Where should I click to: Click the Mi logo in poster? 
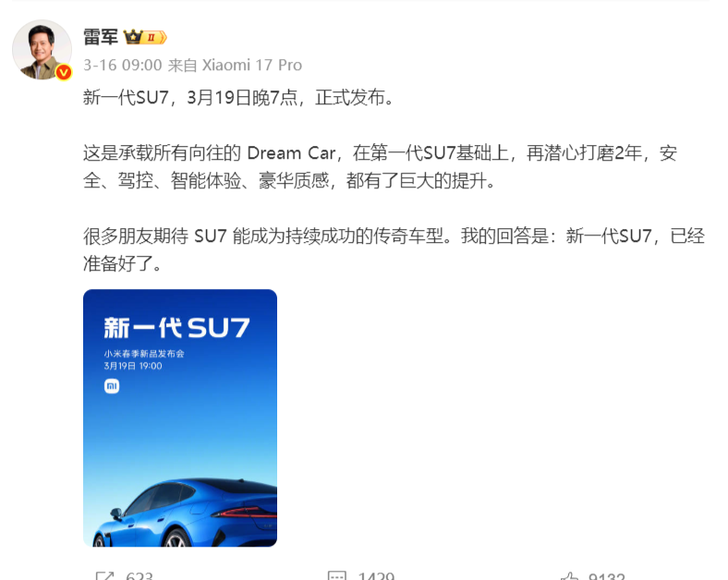[112, 386]
